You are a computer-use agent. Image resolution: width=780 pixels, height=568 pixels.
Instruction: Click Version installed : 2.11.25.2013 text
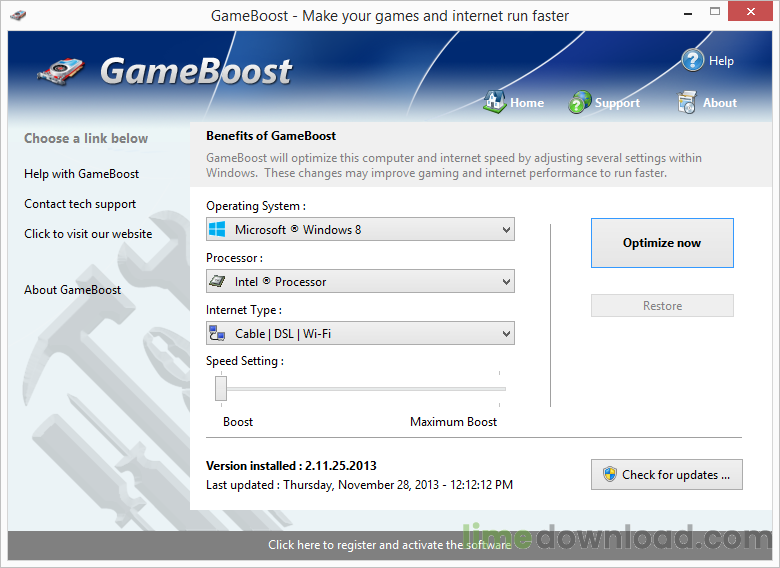click(291, 466)
